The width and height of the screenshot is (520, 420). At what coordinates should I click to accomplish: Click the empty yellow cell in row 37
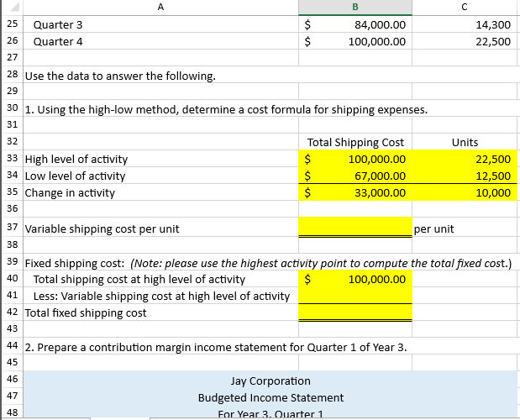tap(355, 227)
